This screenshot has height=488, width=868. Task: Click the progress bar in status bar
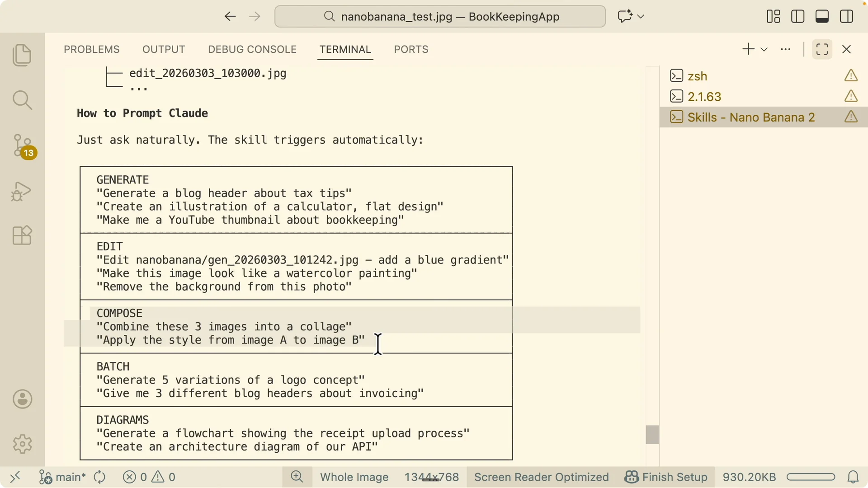(811, 477)
